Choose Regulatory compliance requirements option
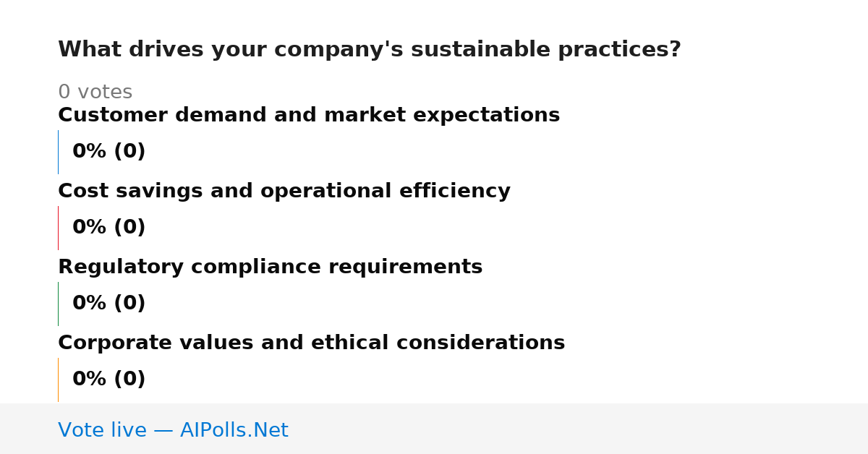 [270, 267]
